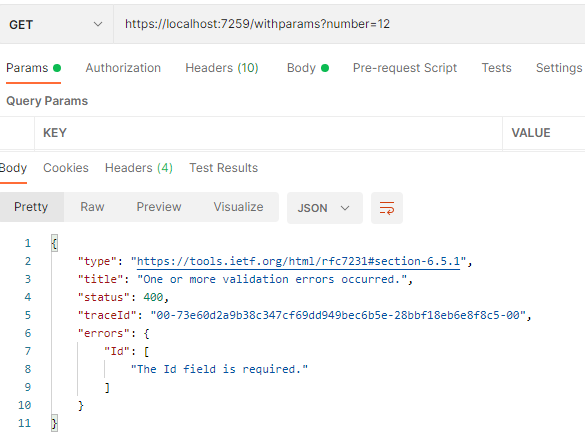Open the Settings tab
This screenshot has width=585, height=432.
tap(559, 68)
